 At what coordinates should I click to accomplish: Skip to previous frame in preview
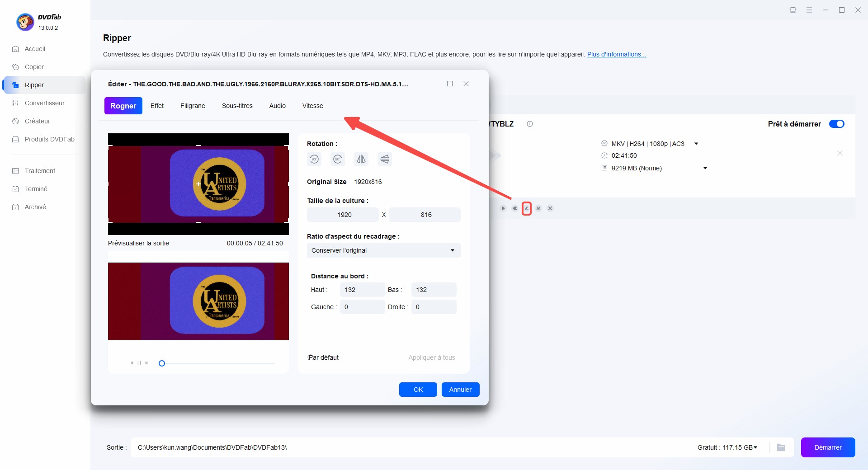click(x=132, y=363)
